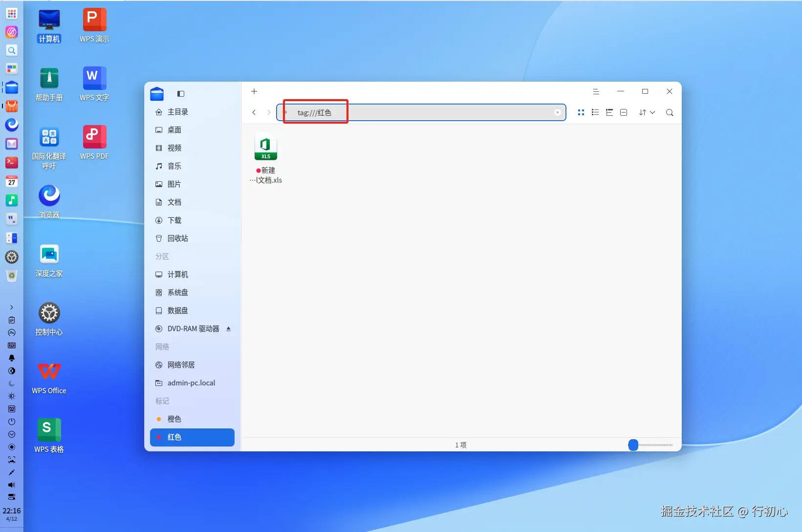This screenshot has width=802, height=532.
Task: Open WPS Office desktop icon
Action: tap(49, 378)
